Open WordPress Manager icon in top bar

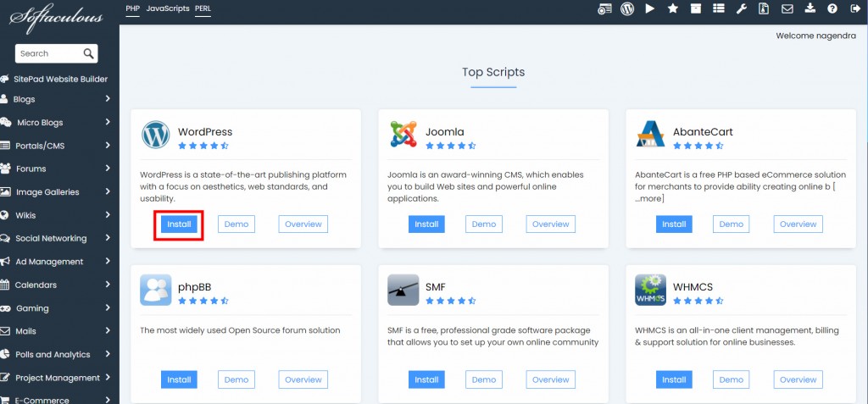pos(627,8)
